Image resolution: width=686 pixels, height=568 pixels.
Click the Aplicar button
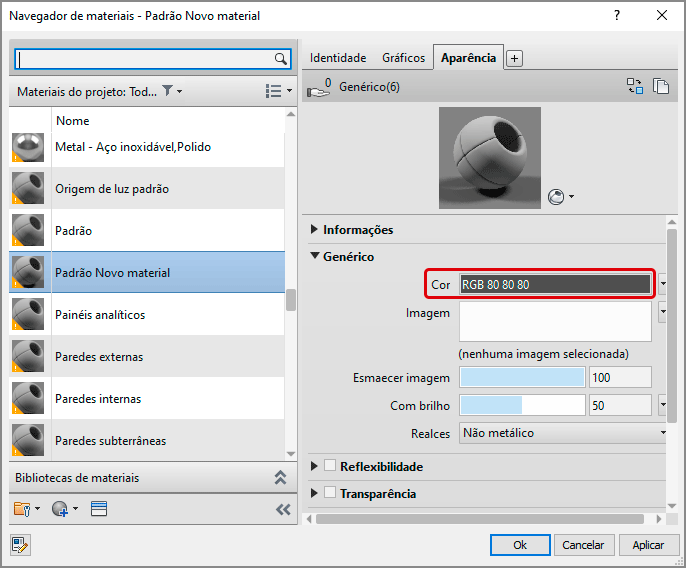[648, 545]
